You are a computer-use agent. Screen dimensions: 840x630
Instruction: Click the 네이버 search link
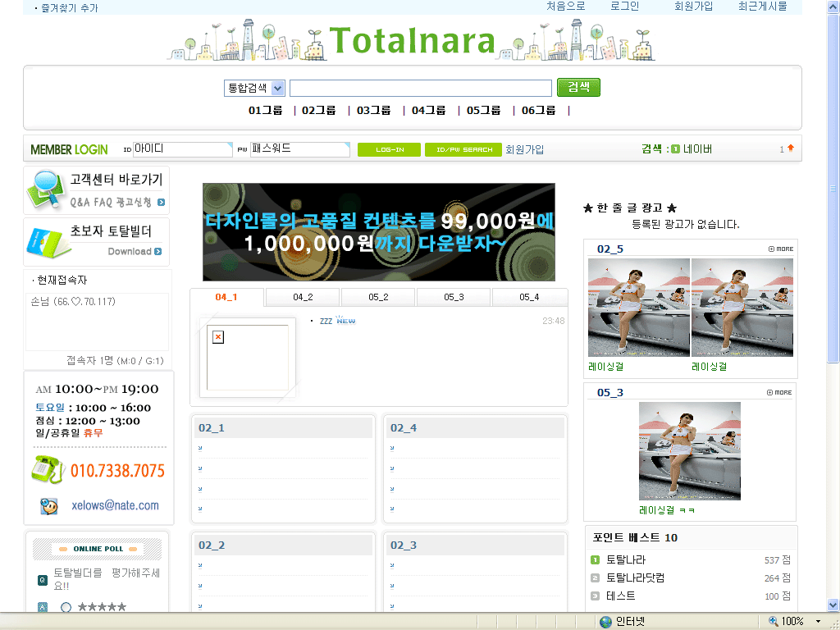point(697,149)
